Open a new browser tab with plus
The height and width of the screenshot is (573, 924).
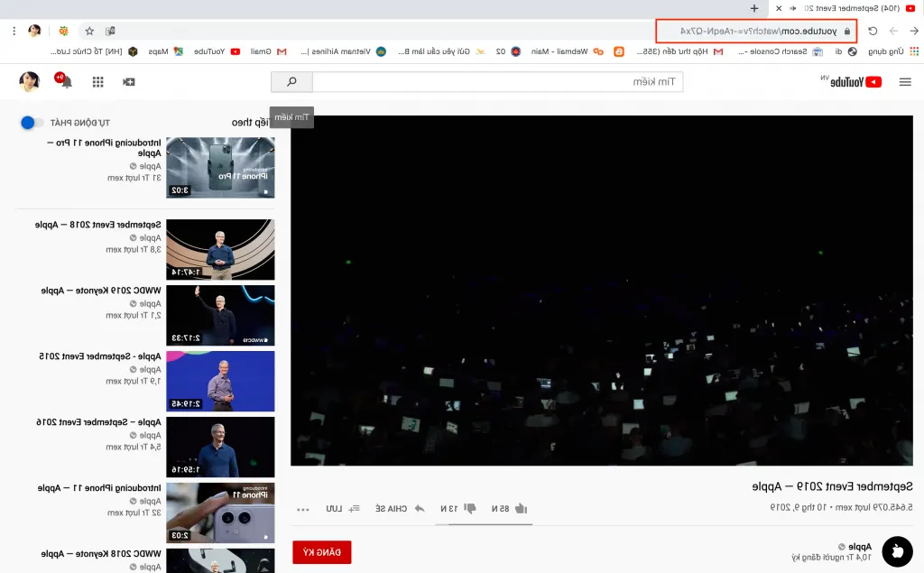[754, 8]
